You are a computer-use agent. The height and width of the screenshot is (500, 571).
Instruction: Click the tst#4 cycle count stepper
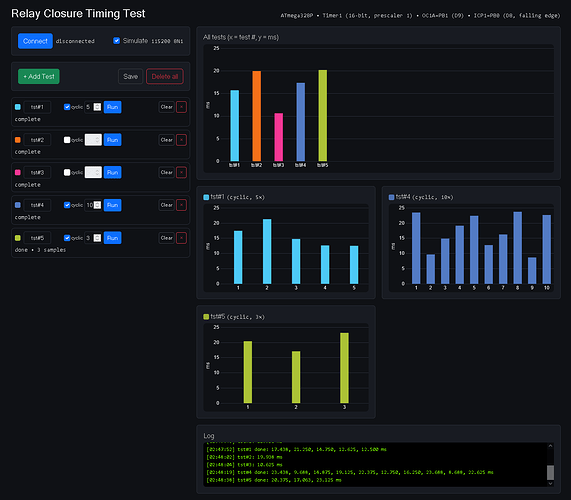click(x=97, y=205)
